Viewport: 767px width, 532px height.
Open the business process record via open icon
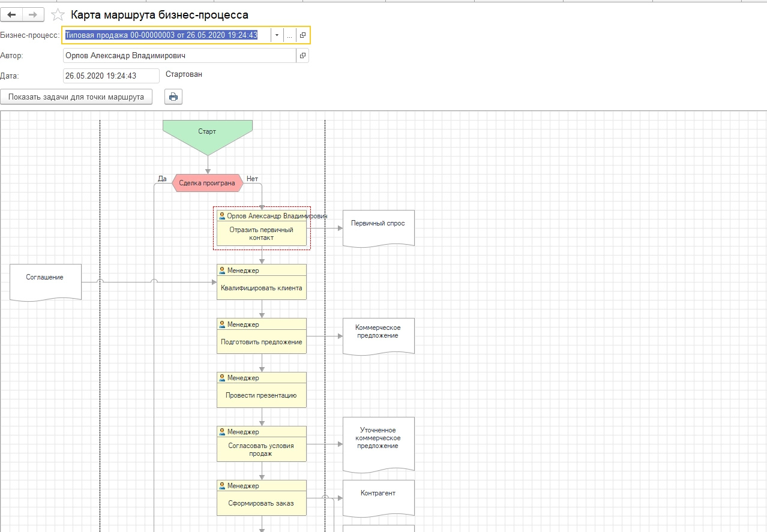(x=302, y=35)
